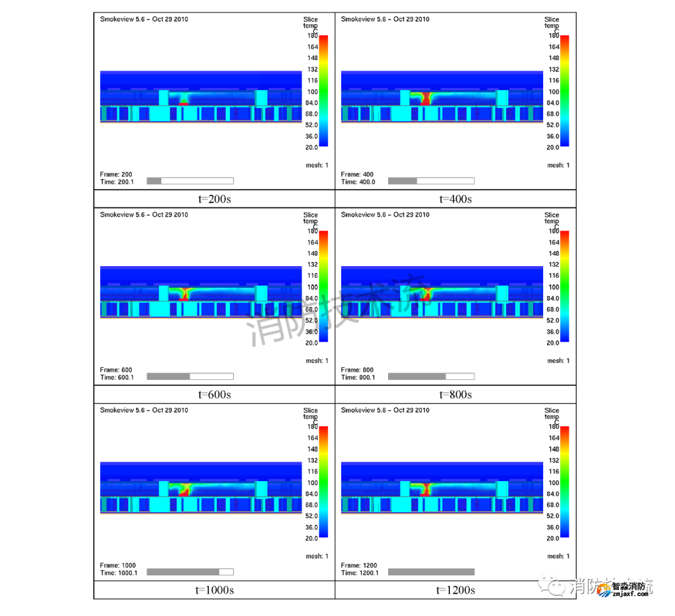
Task: Click the red fire plume in the t=400s panel
Action: (x=426, y=98)
